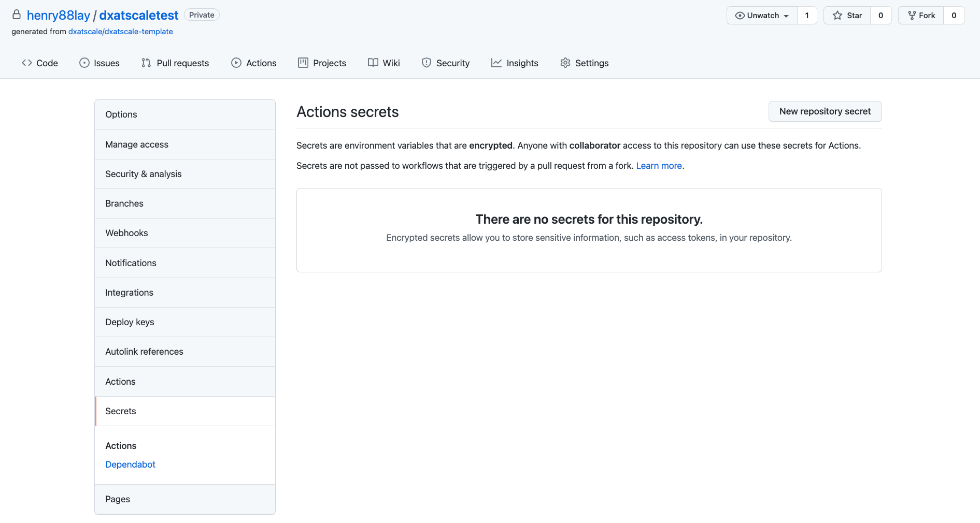Open the Insights tab

[x=515, y=63]
